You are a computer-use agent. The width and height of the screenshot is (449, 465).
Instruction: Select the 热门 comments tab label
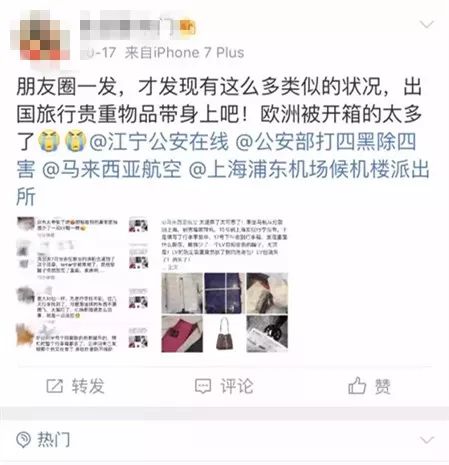(x=53, y=439)
